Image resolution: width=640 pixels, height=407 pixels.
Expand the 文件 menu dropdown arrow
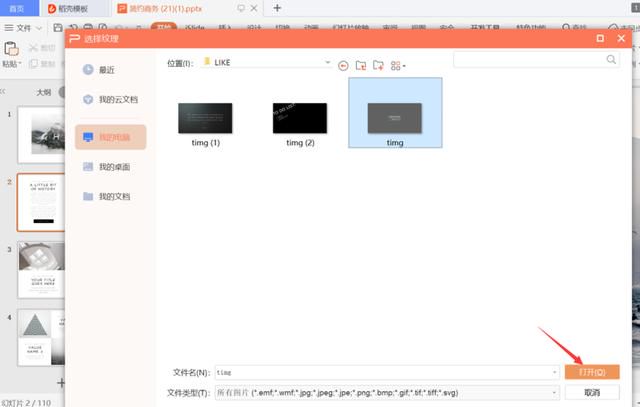point(39,28)
